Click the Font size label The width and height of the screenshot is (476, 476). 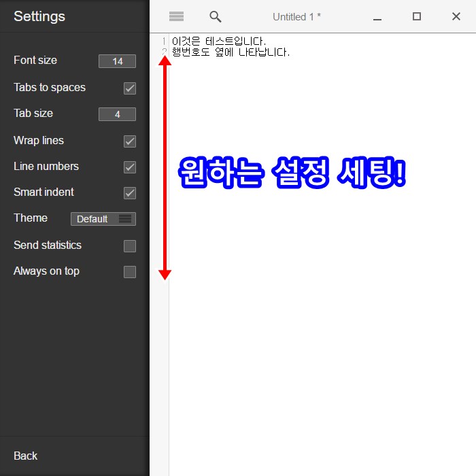point(35,60)
